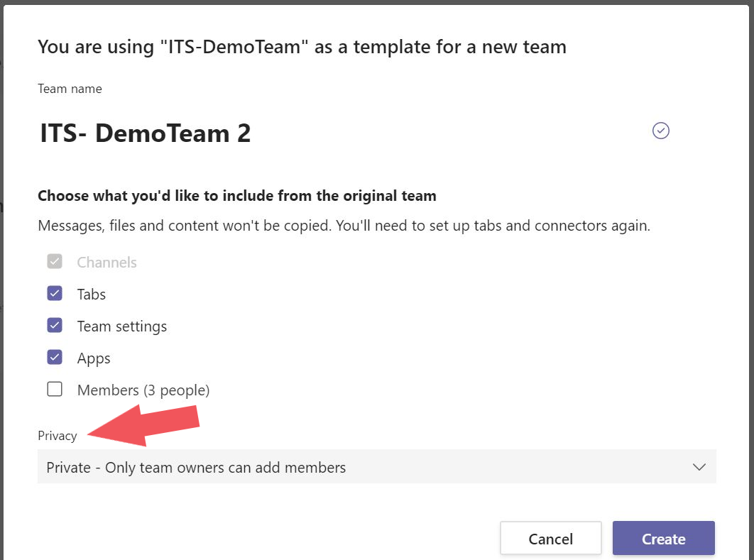Click the dialog title text
The image size is (754, 560).
[302, 46]
